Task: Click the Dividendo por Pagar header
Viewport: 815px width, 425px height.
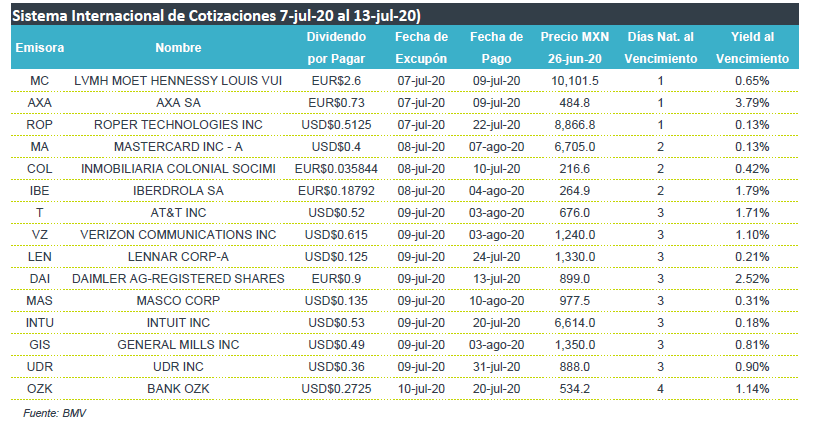Action: pos(336,48)
